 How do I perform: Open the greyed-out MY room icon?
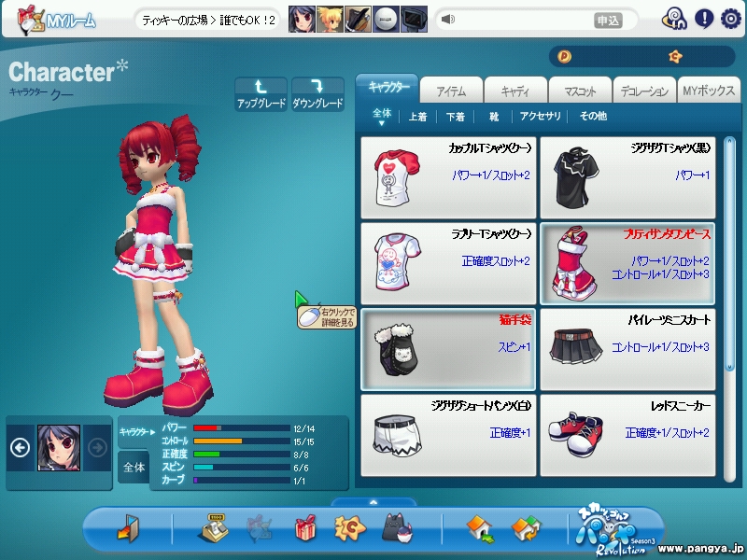tap(260, 528)
